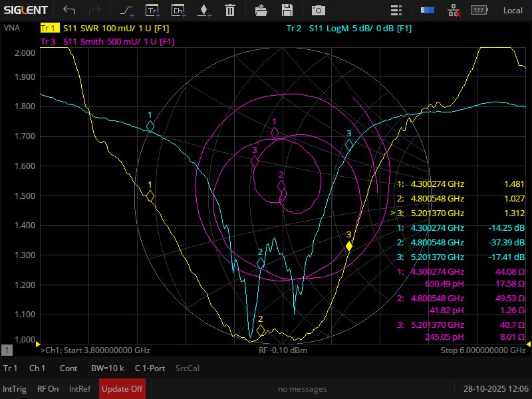532x399 pixels.
Task: Open the C 1-Port calibration setting
Action: coord(151,368)
